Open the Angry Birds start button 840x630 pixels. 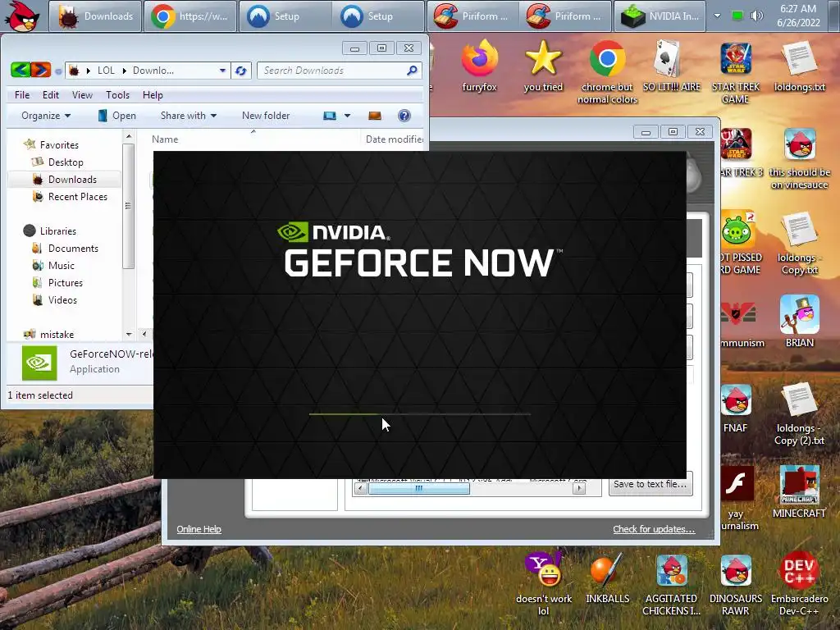pos(22,16)
